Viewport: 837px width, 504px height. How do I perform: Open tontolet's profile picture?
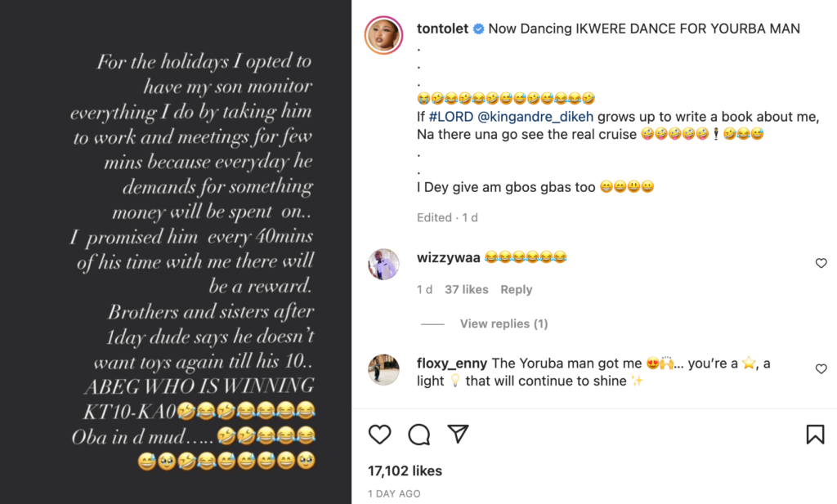(x=384, y=35)
